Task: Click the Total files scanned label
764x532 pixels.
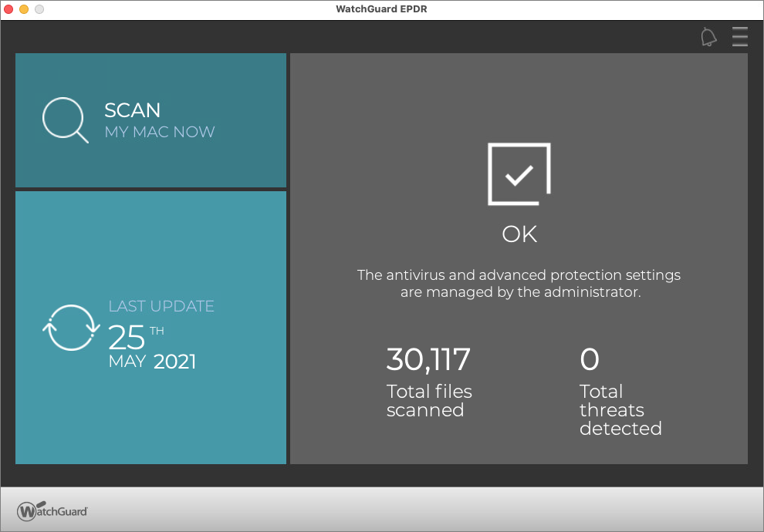Action: click(x=429, y=401)
